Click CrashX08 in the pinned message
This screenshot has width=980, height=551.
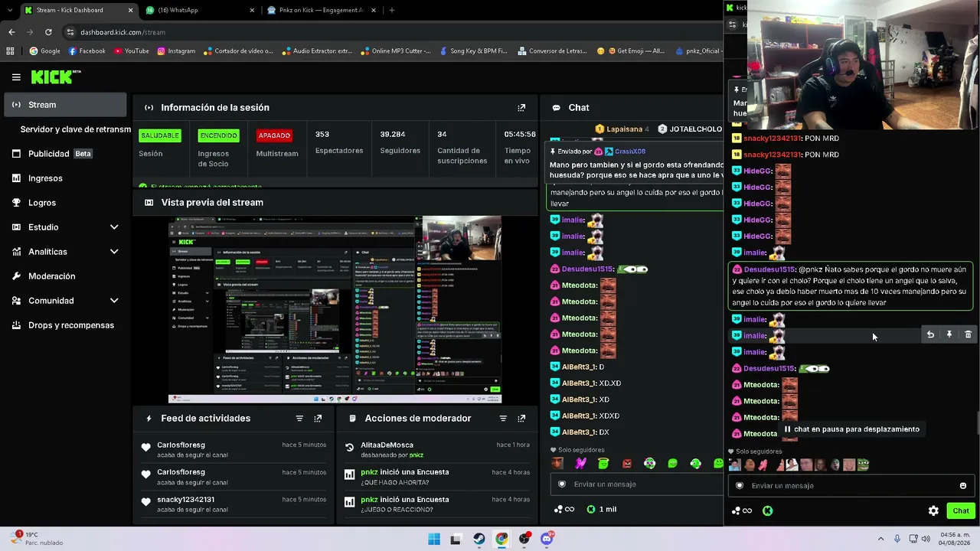tap(630, 152)
